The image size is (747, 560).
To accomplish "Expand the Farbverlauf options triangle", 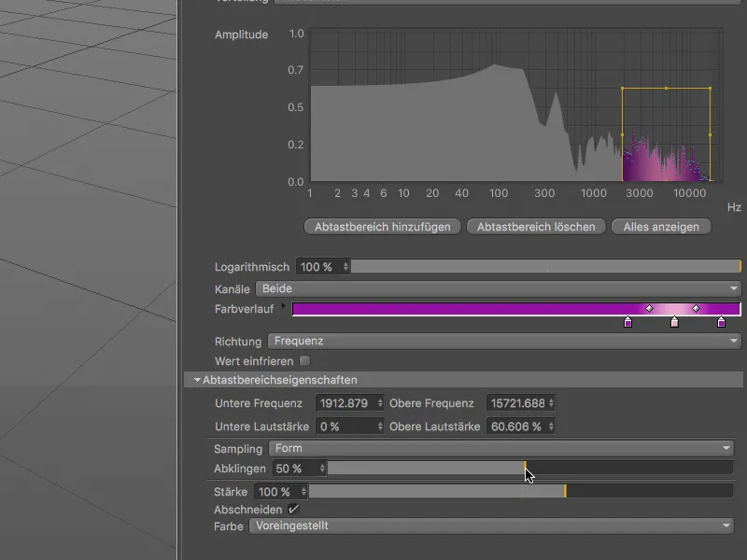I will pyautogui.click(x=284, y=306).
